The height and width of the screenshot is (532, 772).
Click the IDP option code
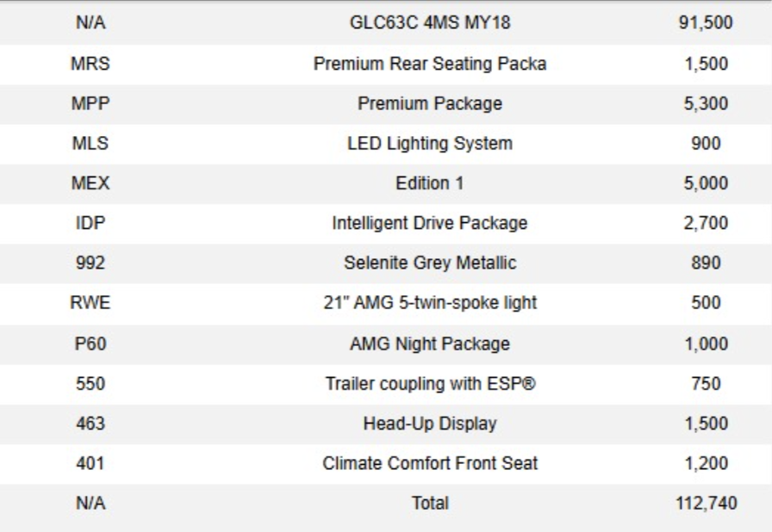(90, 223)
